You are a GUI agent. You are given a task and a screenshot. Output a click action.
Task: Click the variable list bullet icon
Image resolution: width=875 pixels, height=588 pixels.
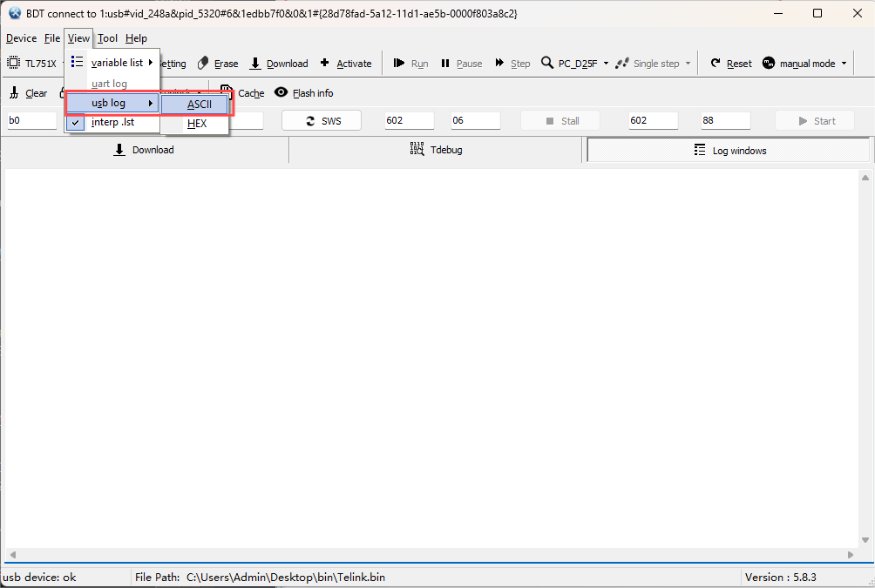(x=77, y=61)
